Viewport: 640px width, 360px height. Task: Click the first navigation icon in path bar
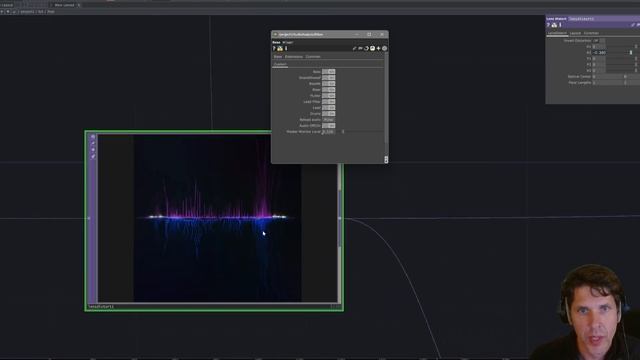click(2, 12)
